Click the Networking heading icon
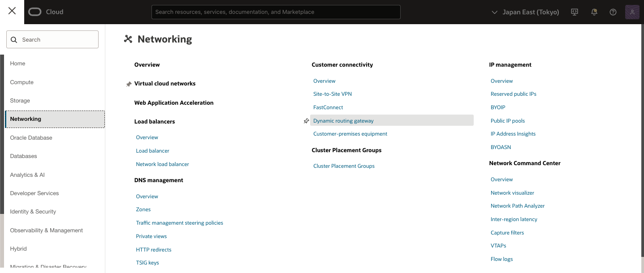 pyautogui.click(x=128, y=39)
